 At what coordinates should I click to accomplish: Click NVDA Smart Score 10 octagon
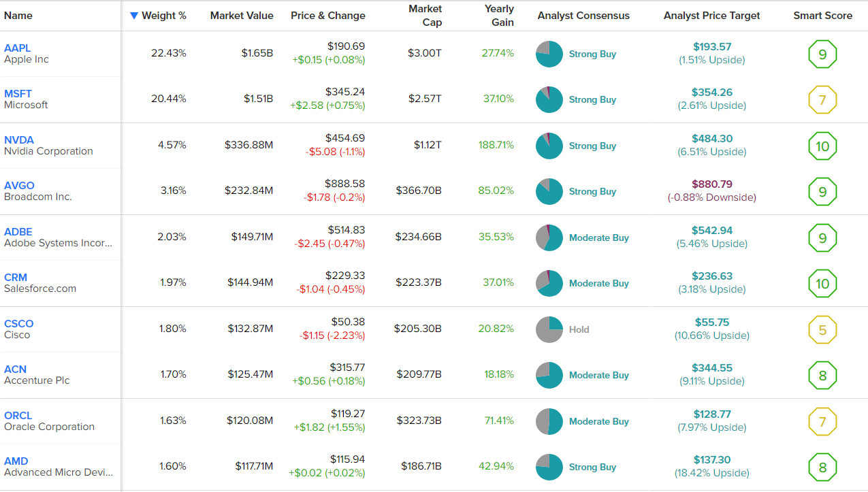[822, 146]
